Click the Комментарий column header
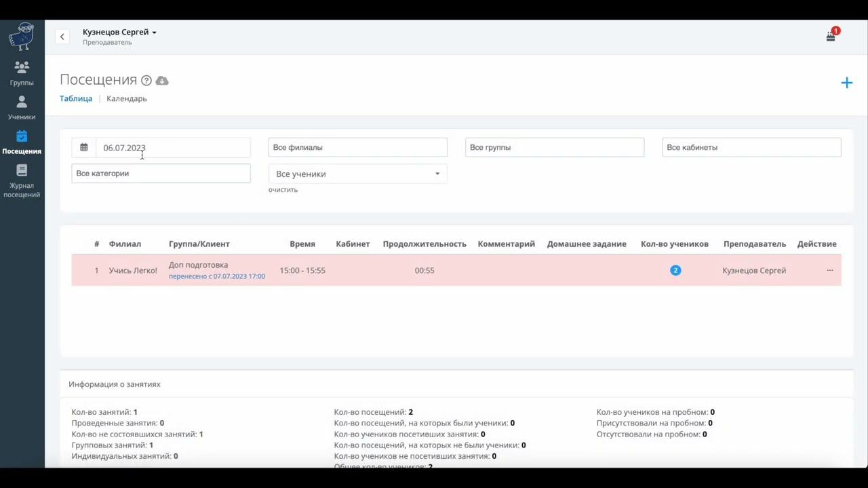The image size is (868, 488). [x=507, y=244]
